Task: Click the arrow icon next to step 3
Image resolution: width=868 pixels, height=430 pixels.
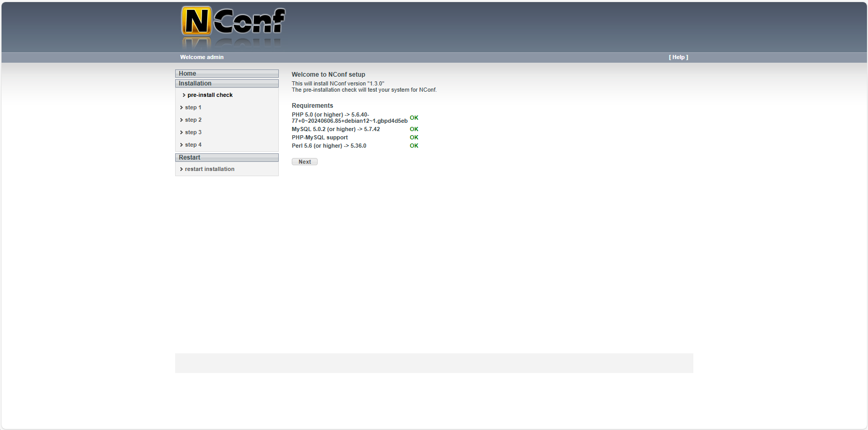Action: coord(181,133)
